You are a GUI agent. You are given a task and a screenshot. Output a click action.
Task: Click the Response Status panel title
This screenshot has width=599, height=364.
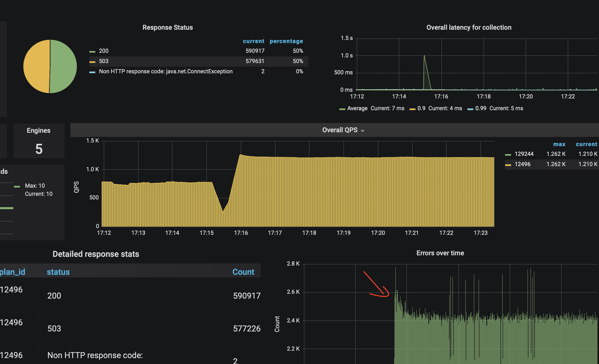168,27
